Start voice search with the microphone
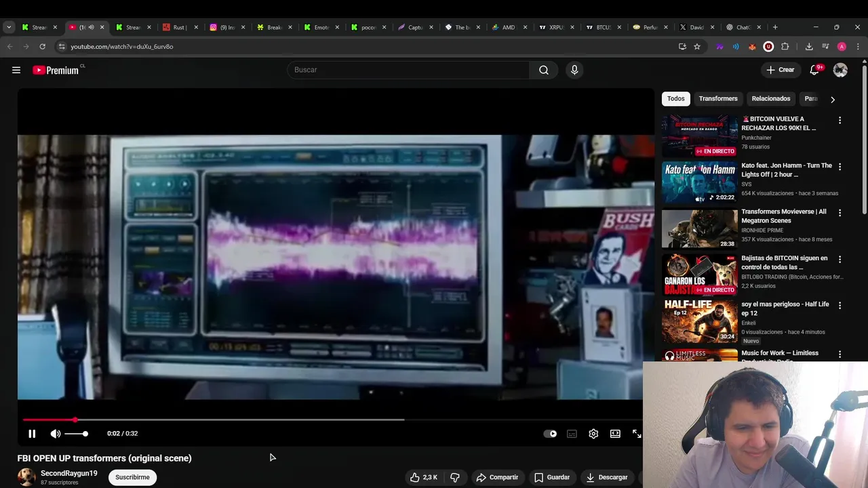Viewport: 868px width, 488px height. tap(574, 70)
